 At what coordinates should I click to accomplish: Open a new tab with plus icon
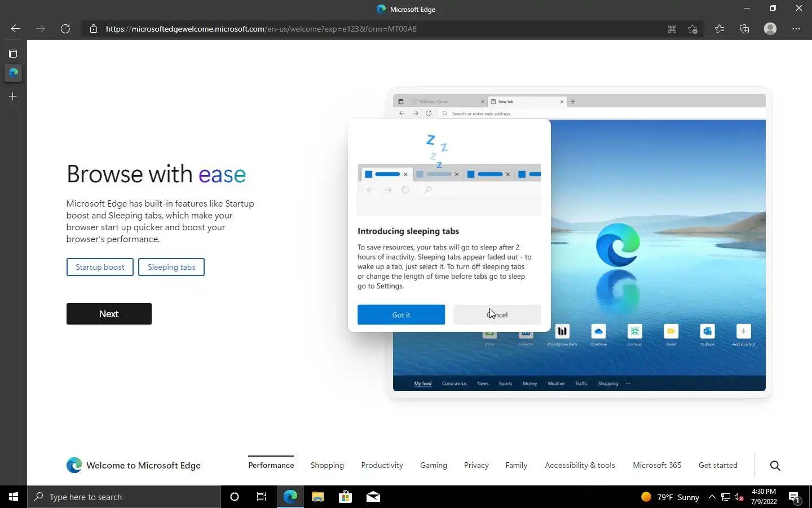(13, 97)
